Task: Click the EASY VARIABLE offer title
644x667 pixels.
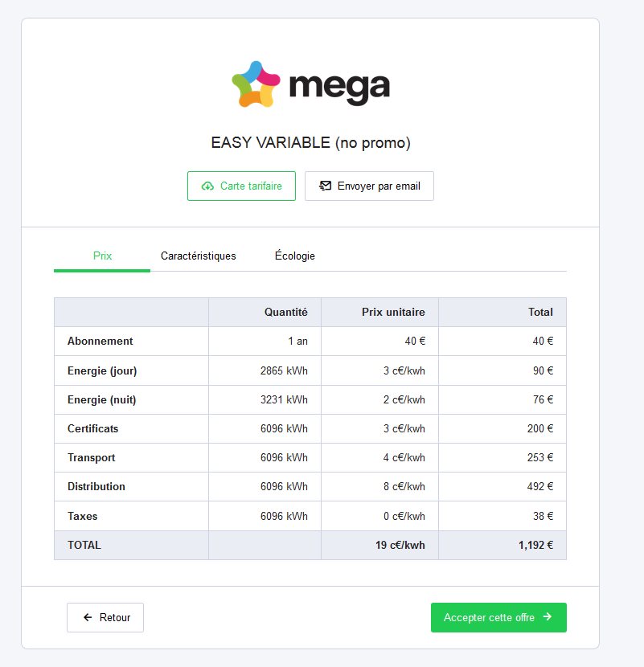Action: point(310,143)
